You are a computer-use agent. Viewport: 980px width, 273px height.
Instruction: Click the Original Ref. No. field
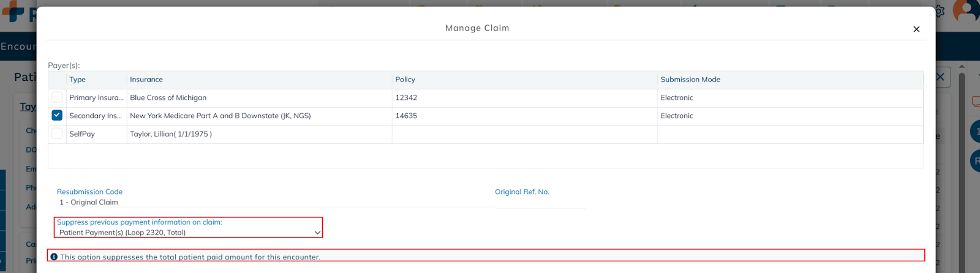(540, 203)
